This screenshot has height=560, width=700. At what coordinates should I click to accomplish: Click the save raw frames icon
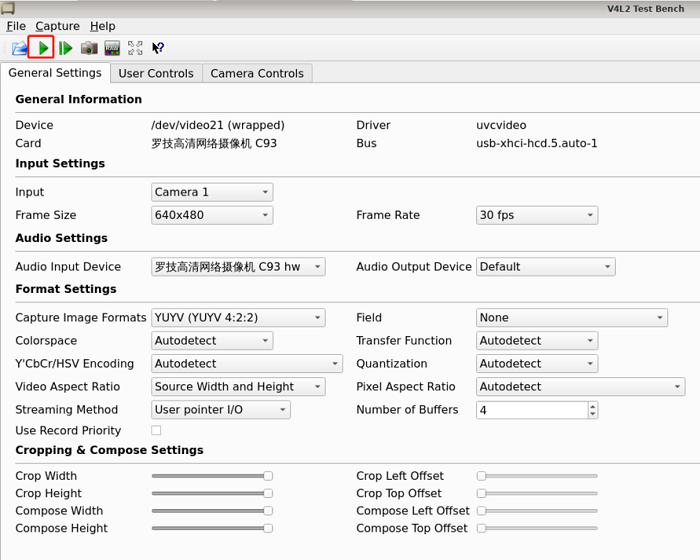coord(112,48)
